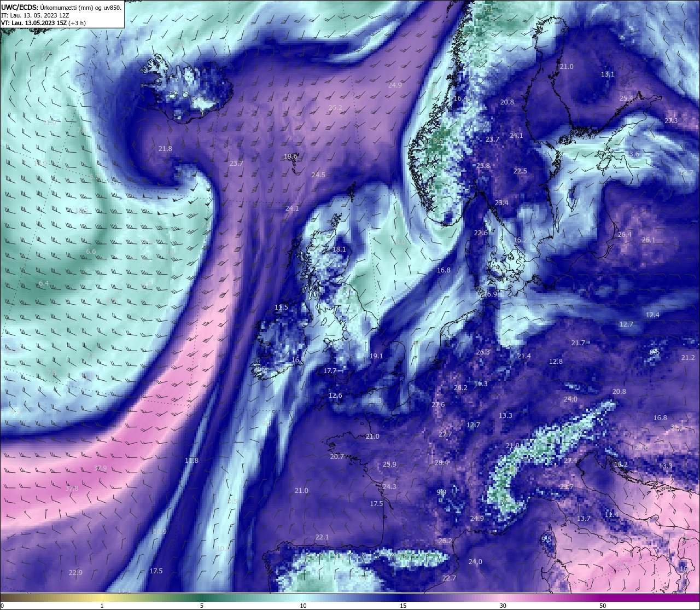Click the 27.6 value label

(x=438, y=405)
